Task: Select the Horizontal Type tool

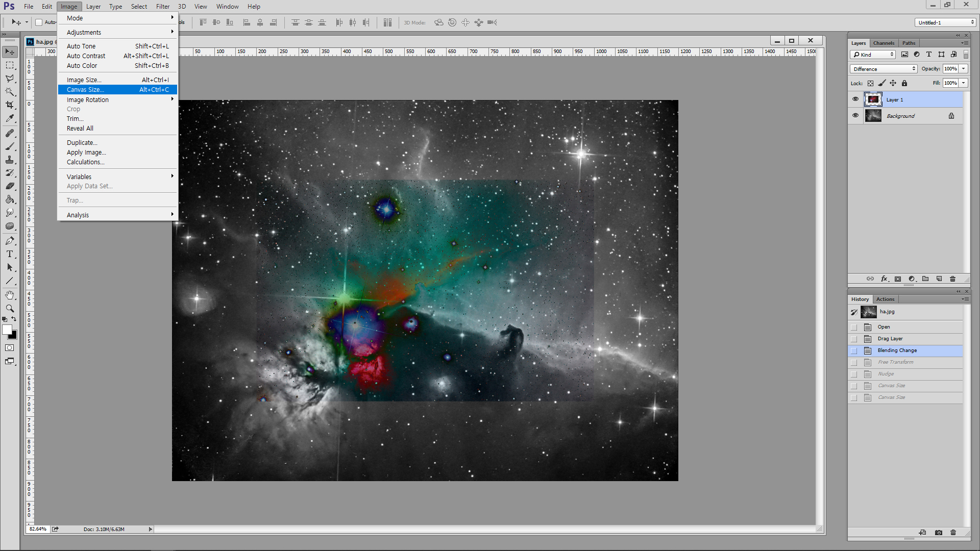Action: pos(10,254)
